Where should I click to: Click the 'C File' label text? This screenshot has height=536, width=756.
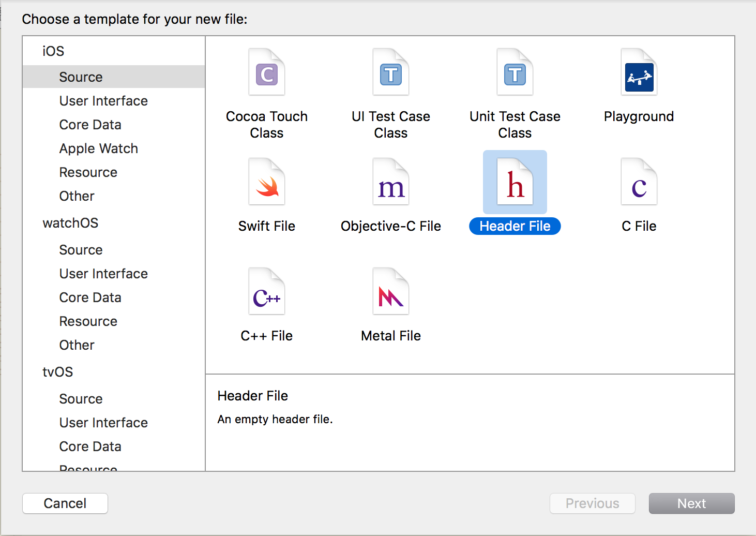639,226
